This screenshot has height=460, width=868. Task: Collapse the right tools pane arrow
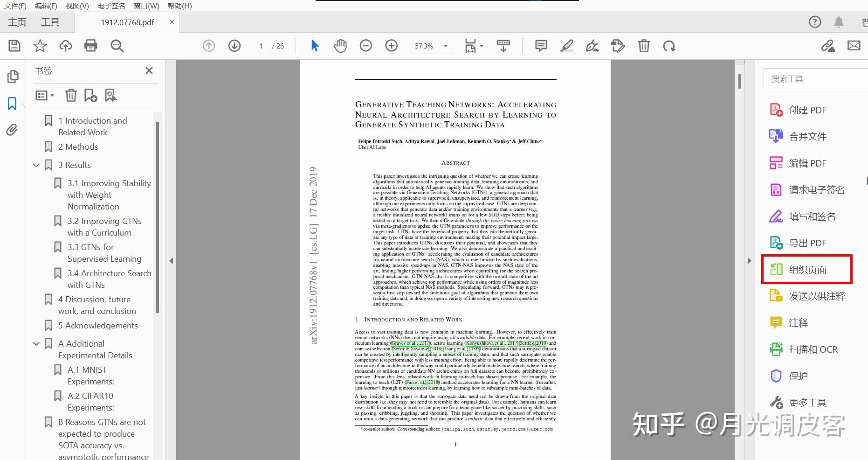(x=749, y=261)
